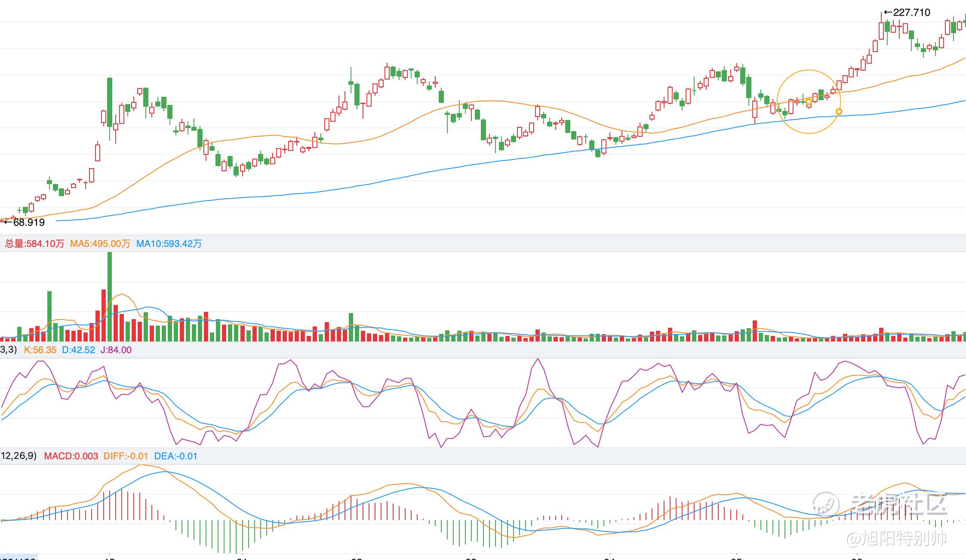
Task: Click the KDJ K:56.35 value
Action: 40,350
